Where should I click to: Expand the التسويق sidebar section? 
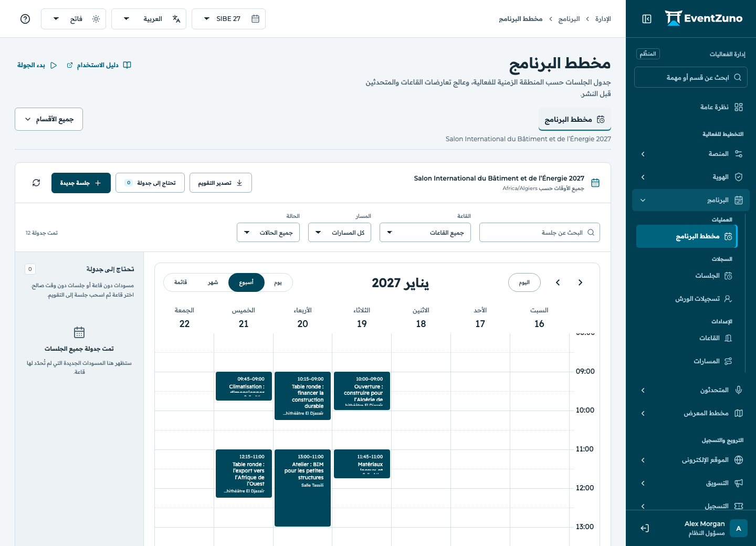coord(691,483)
